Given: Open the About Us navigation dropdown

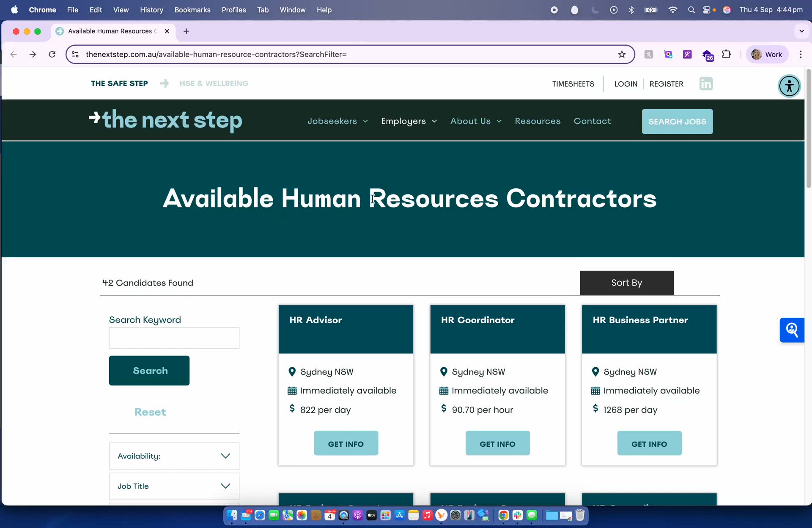Looking at the screenshot, I should click(476, 121).
